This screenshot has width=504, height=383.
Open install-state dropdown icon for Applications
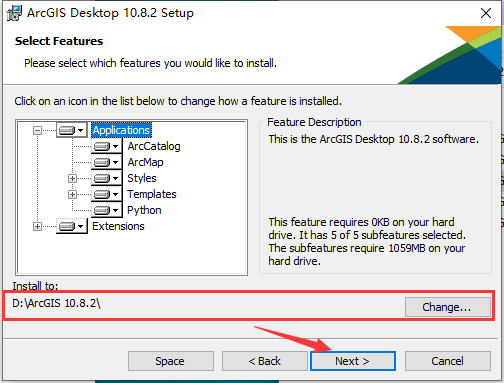[x=71, y=130]
